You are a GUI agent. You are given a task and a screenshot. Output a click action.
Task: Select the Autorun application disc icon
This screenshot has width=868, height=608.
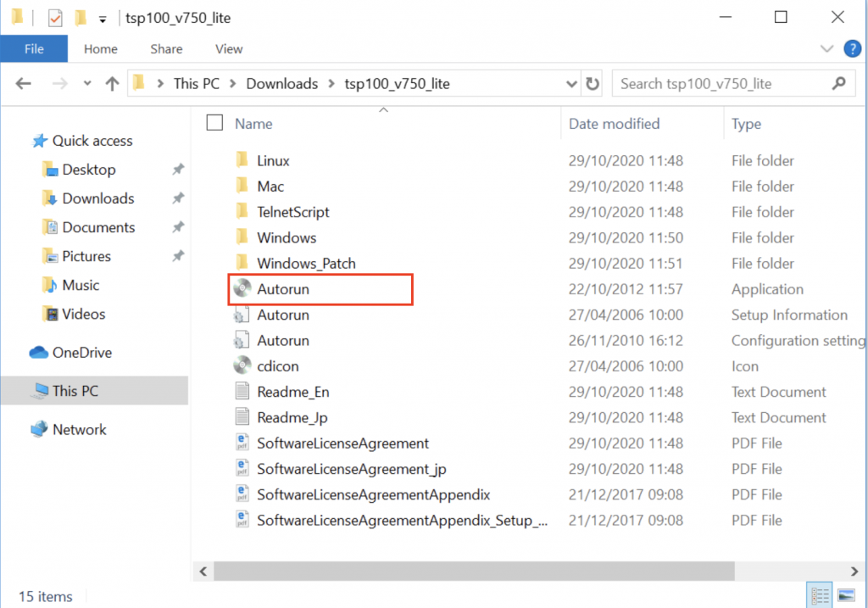point(242,288)
